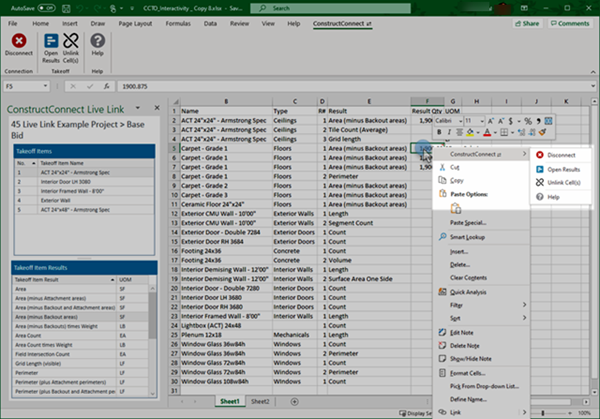
Task: Click the zoom slider handle in the status bar
Action: pos(543,413)
